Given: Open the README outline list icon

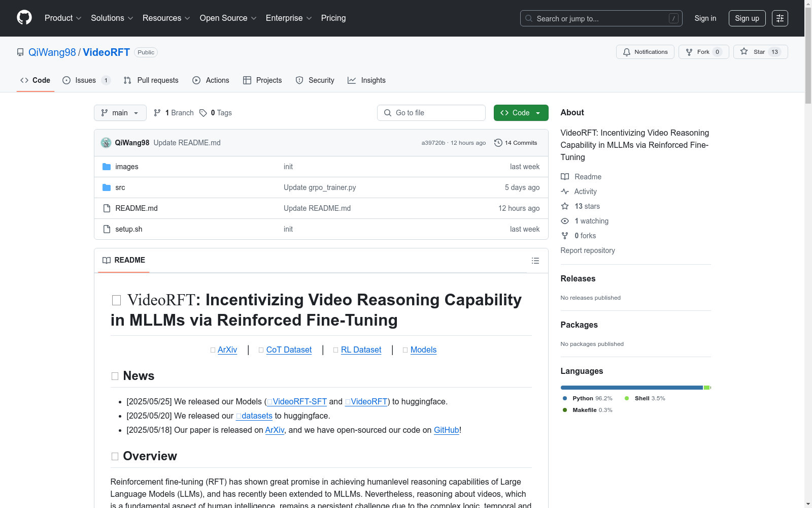Looking at the screenshot, I should [x=535, y=261].
